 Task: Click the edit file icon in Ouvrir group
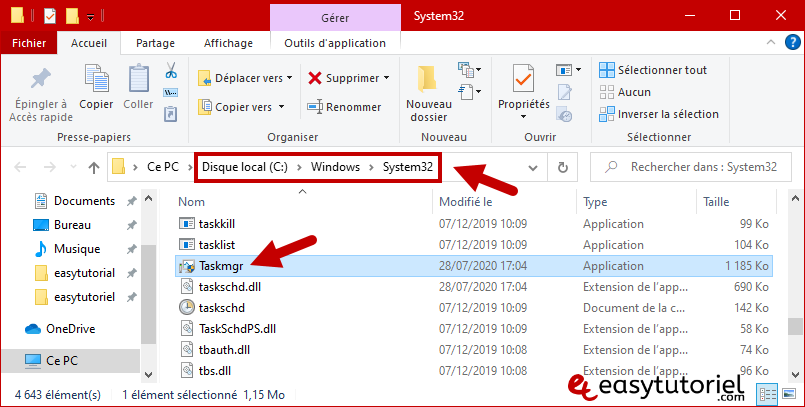(x=565, y=92)
